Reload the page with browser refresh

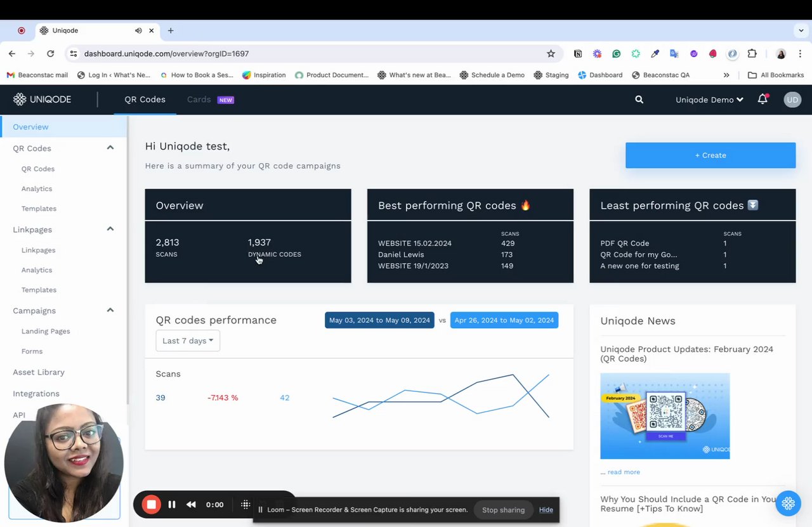[x=50, y=54]
